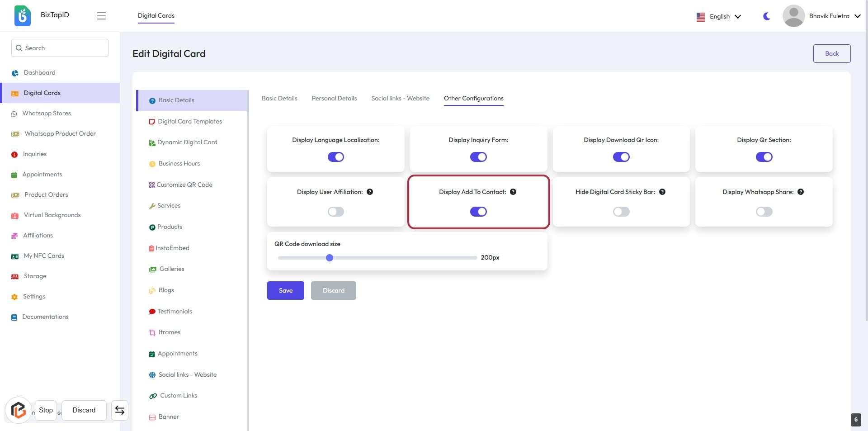Disable the Display Add To Contact toggle
The image size is (868, 431).
[x=478, y=212]
